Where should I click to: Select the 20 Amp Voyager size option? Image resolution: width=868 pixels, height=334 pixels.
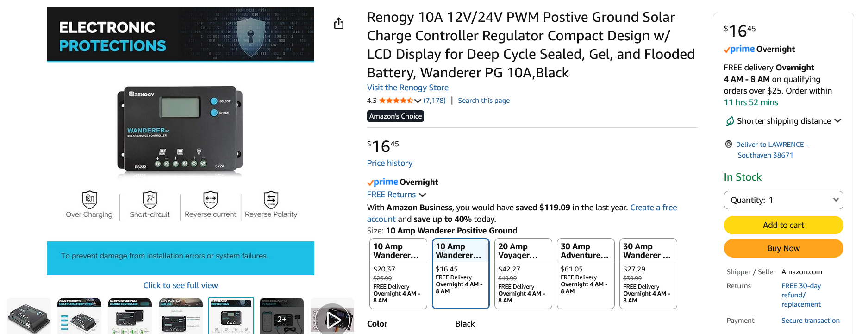523,273
